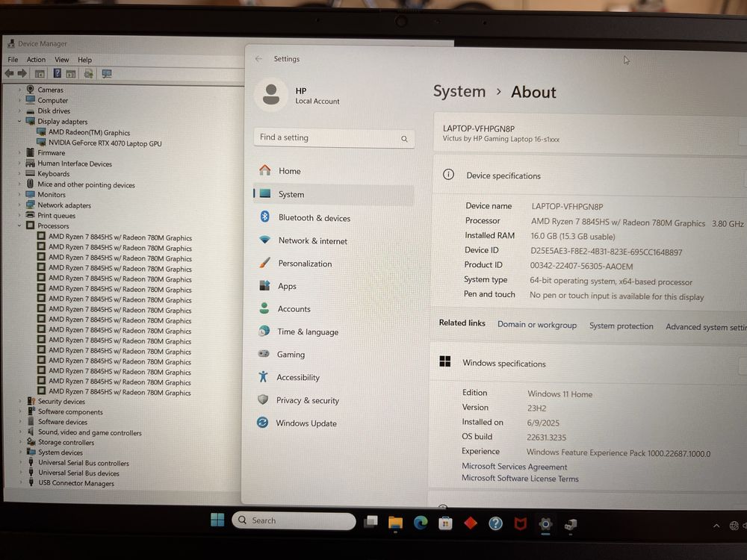This screenshot has height=560, width=747.
Task: Expand Human Interface Devices node chevron
Action: [19, 163]
